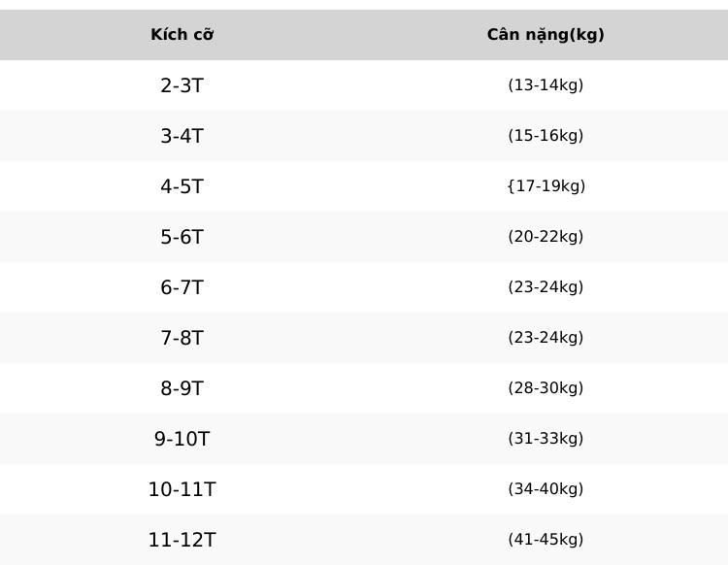
Task: Click the Cân nặng(kg) column header
Action: click(546, 34)
